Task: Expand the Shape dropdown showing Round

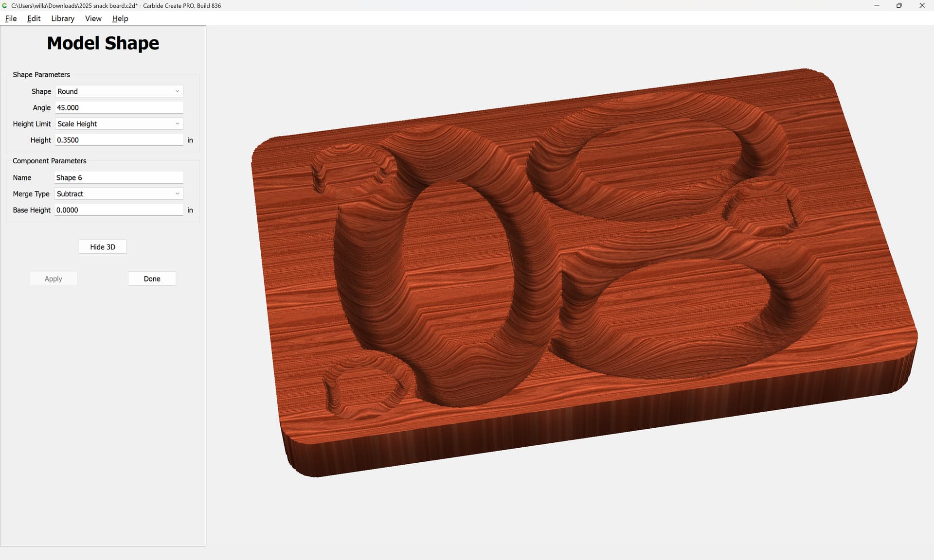Action: (x=119, y=91)
